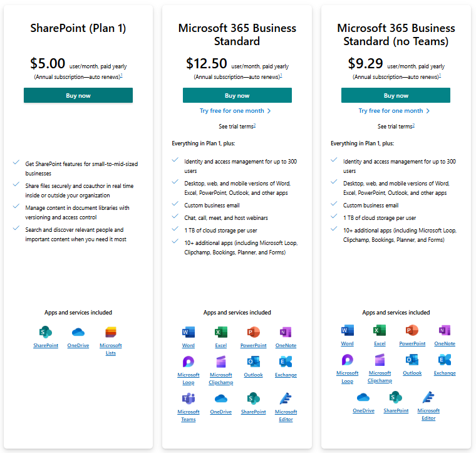Select the Microsoft Clipchamp icon in Business Standard

[221, 362]
